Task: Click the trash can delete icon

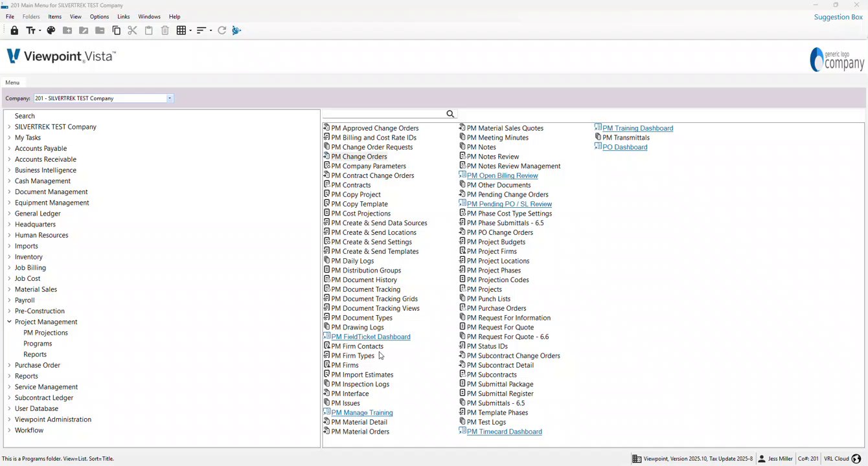Action: click(x=165, y=30)
